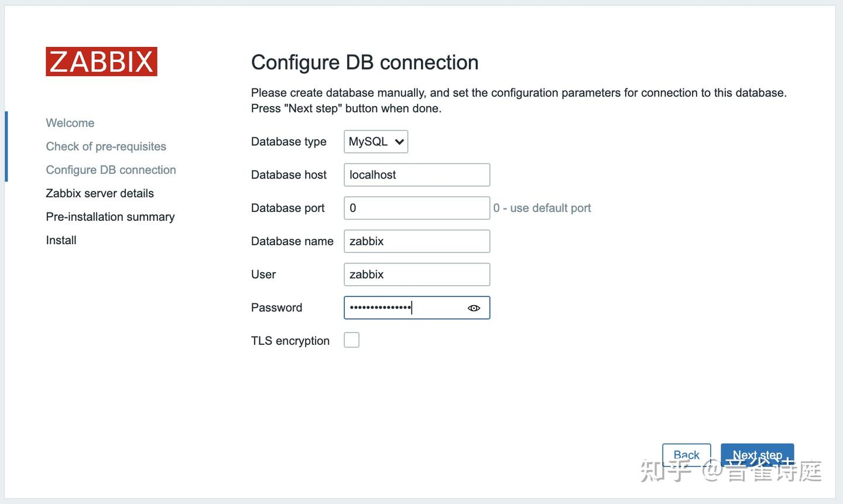Open the Database type dropdown
This screenshot has width=843, height=504.
tap(375, 140)
